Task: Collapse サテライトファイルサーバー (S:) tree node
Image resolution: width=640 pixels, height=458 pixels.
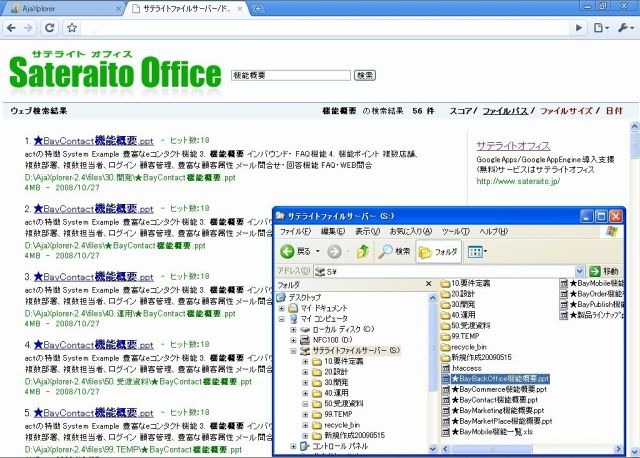Action: 293,351
